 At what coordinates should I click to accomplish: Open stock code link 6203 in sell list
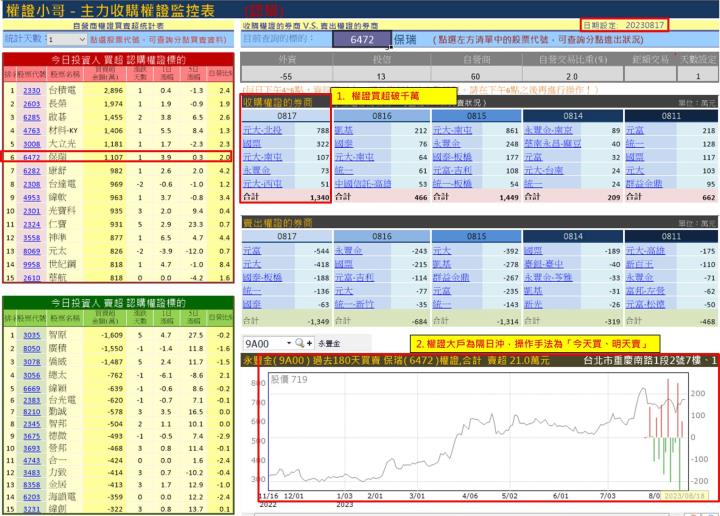tap(32, 497)
